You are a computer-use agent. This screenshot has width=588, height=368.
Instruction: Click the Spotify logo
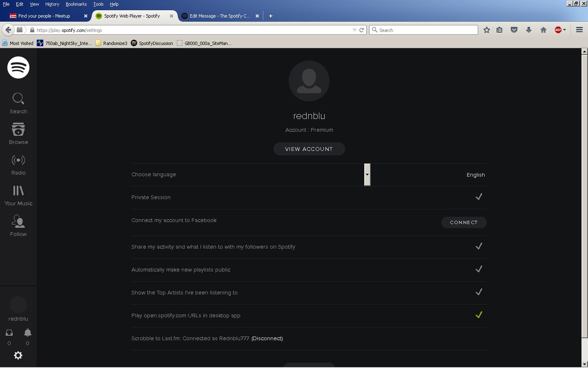(x=18, y=67)
